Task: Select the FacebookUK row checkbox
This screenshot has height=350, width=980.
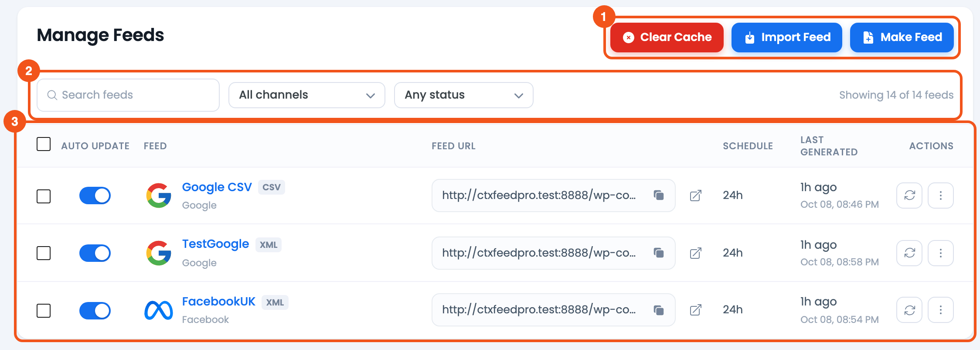Action: click(44, 311)
